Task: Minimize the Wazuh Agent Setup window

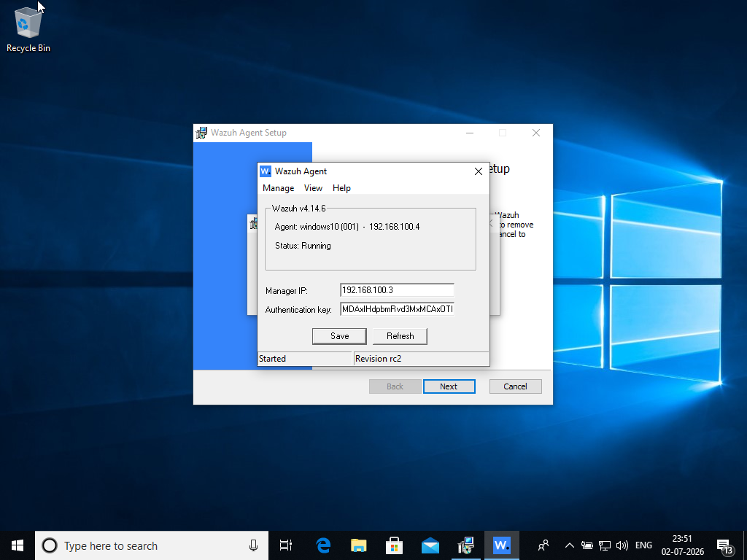Action: coord(470,133)
